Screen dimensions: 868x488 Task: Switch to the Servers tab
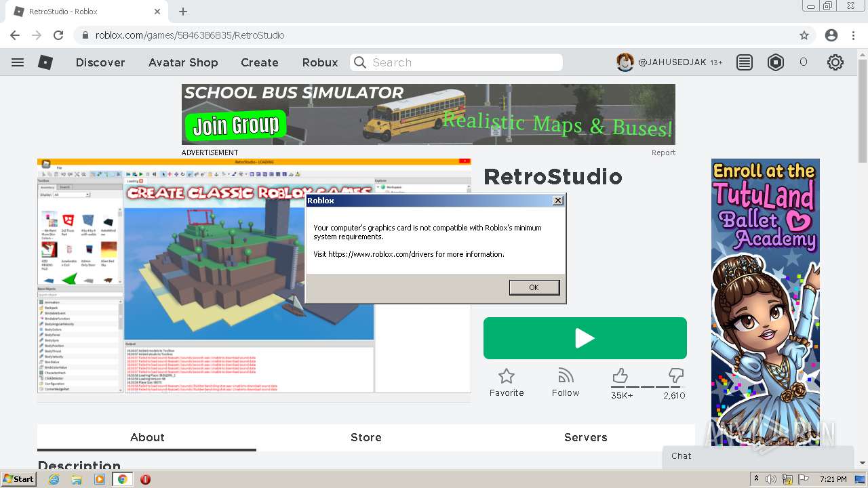(x=586, y=437)
